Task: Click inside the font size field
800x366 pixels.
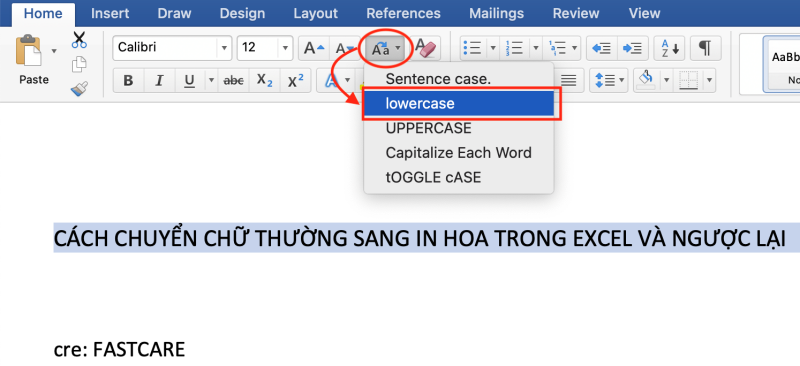Action: tap(258, 48)
